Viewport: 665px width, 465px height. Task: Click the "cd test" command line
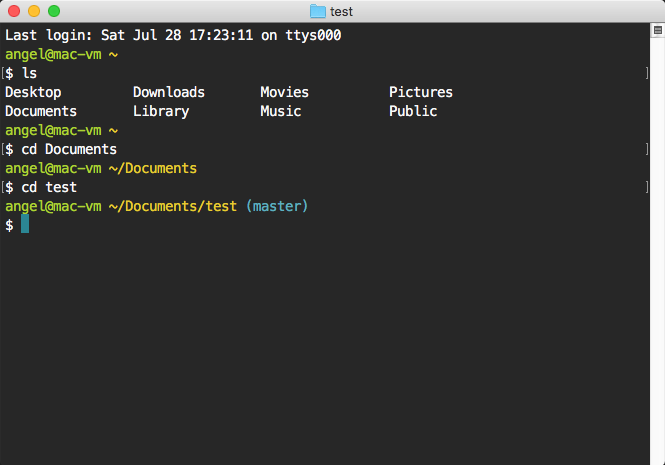[49, 187]
